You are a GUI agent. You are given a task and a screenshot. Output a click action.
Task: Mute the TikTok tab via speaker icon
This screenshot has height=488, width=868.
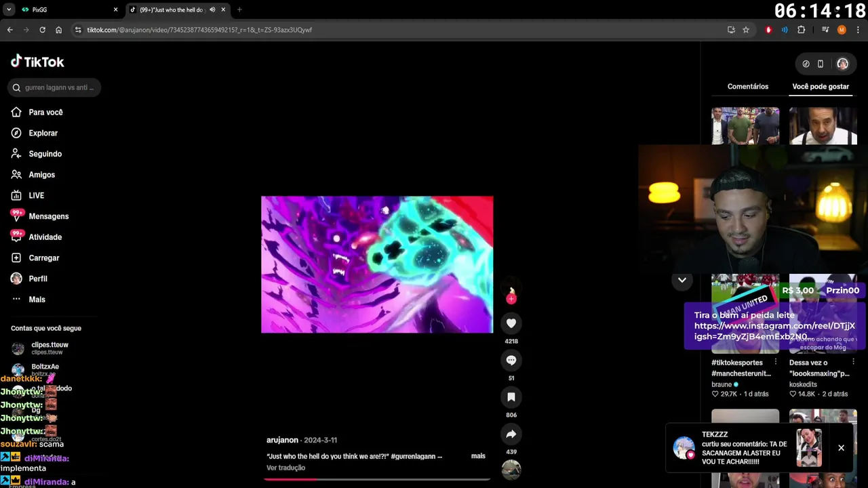212,9
